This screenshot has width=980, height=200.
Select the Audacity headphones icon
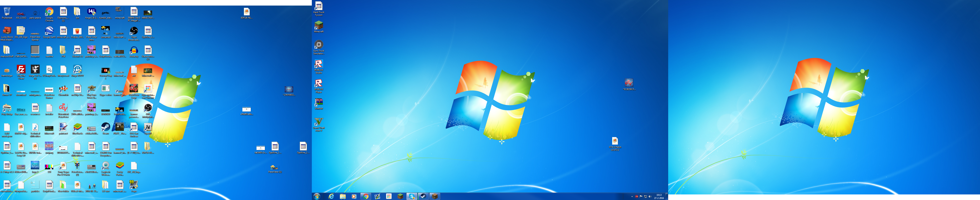[134, 52]
